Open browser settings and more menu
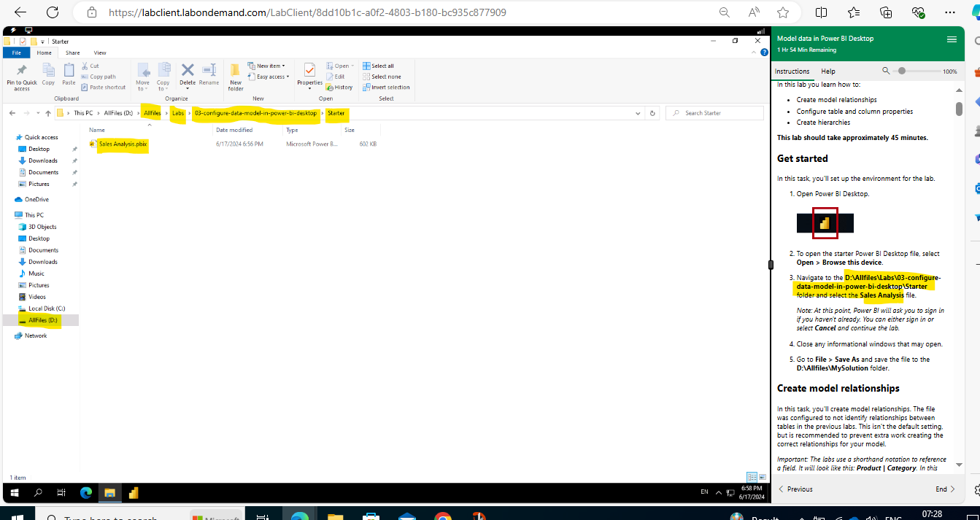Screen dimensions: 980x520 click(950, 12)
